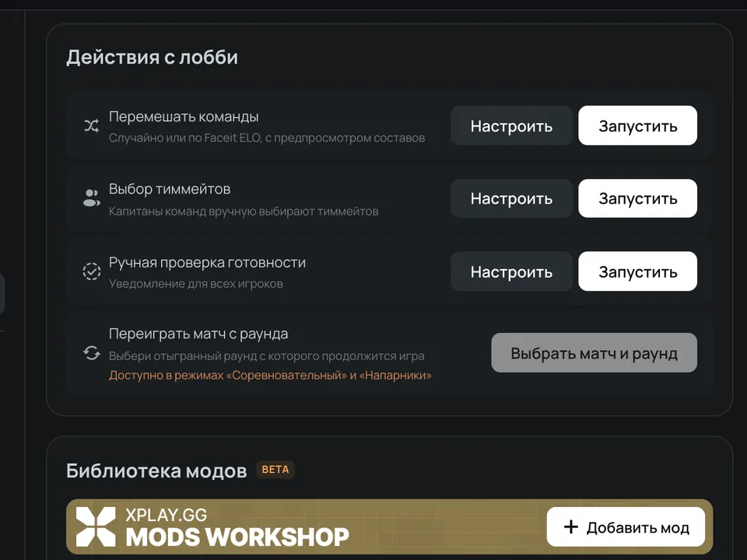Open Настроить for Перемешать команды
Screen dimensions: 747x560
pyautogui.click(x=511, y=126)
